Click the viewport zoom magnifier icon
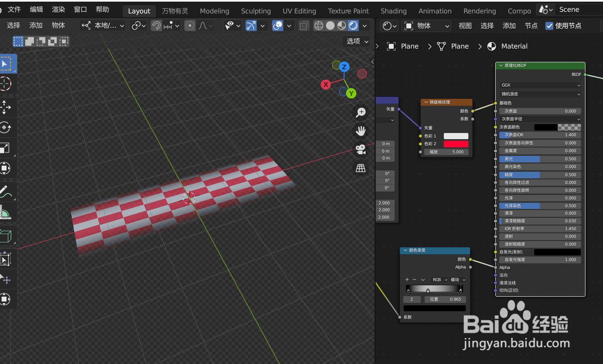 coord(361,113)
